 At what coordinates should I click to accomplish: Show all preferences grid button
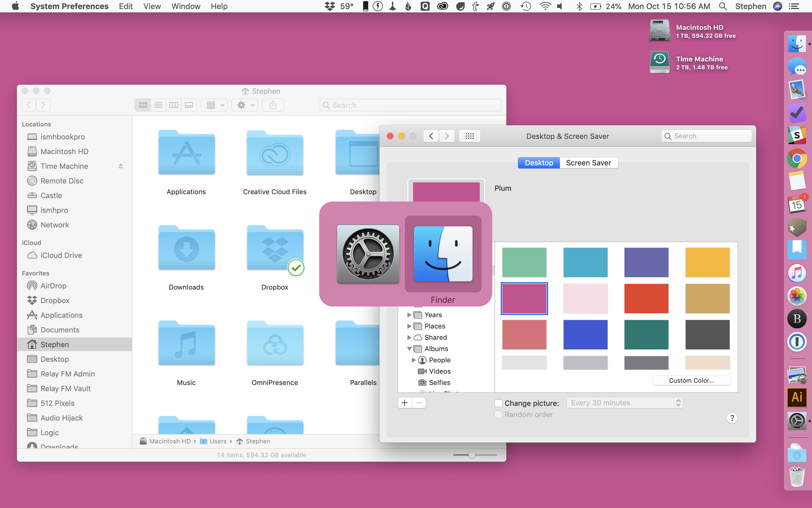coord(469,136)
